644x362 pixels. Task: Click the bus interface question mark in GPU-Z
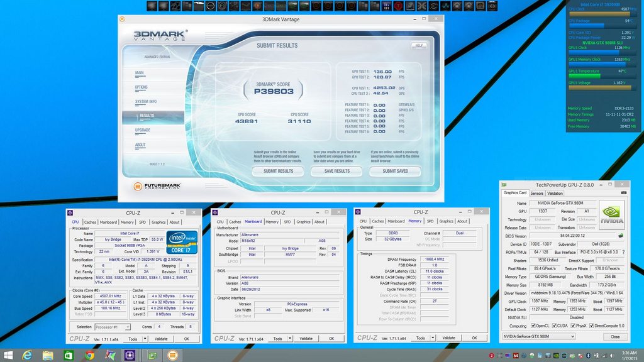pyautogui.click(x=623, y=252)
